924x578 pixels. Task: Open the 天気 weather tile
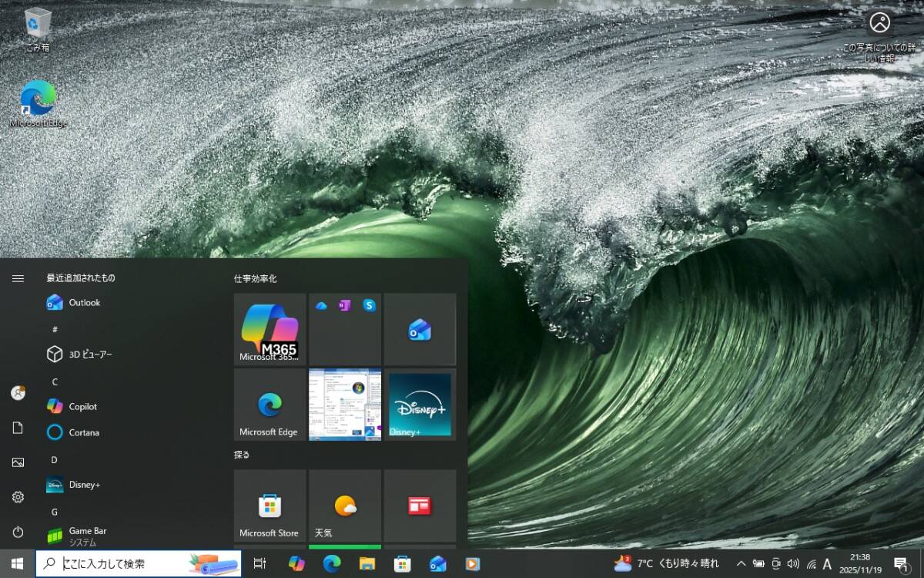[345, 506]
